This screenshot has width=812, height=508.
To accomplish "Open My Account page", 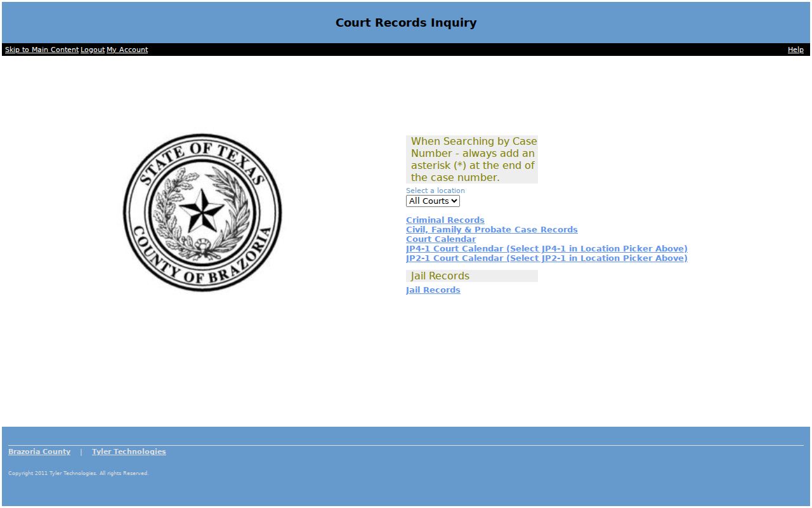I will 127,50.
